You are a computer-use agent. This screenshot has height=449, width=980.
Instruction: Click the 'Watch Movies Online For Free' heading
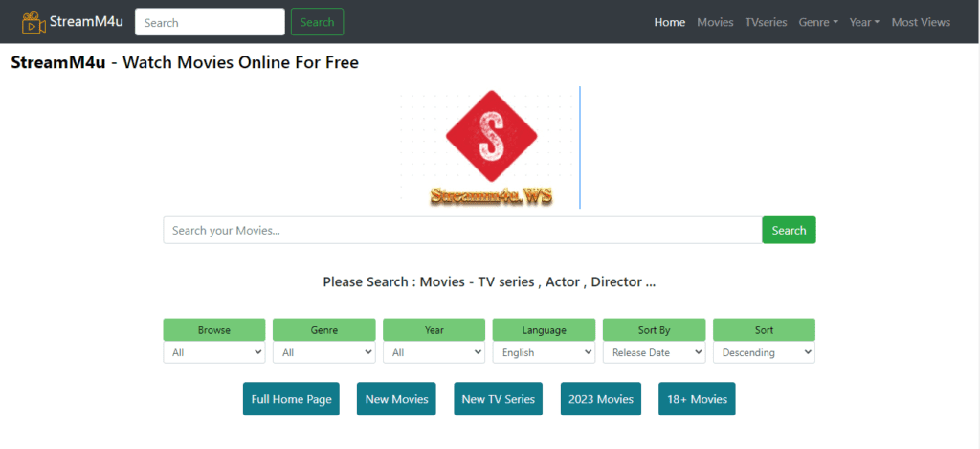point(240,62)
